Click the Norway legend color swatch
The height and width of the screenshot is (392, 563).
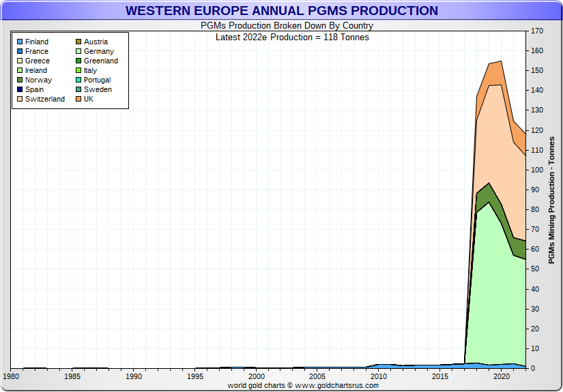click(x=19, y=80)
